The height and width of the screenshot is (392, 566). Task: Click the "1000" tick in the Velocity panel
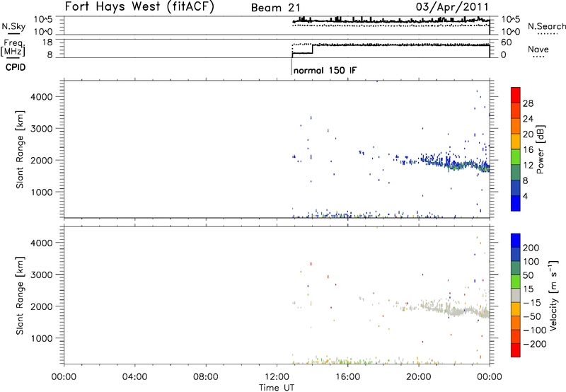click(42, 338)
